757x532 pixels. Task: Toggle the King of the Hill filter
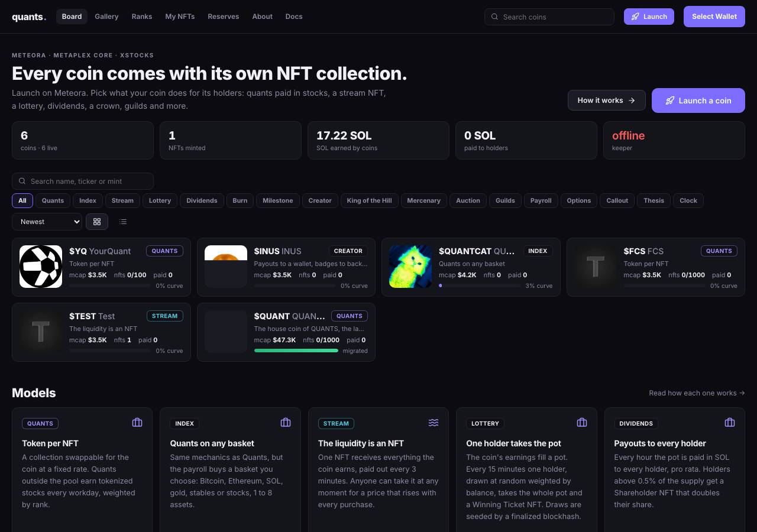[369, 200]
